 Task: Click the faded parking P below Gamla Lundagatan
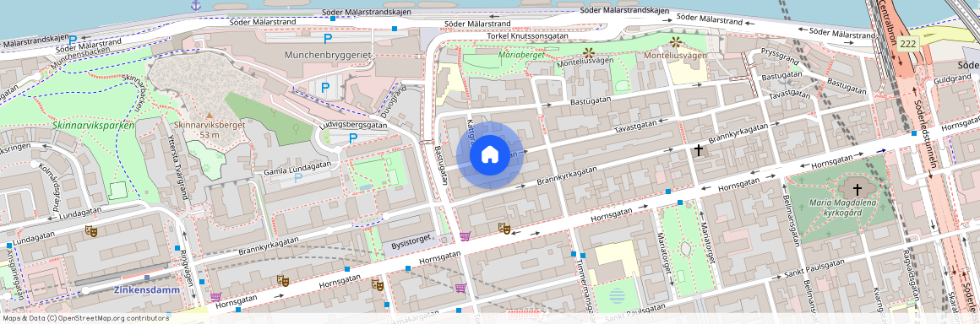(x=298, y=179)
